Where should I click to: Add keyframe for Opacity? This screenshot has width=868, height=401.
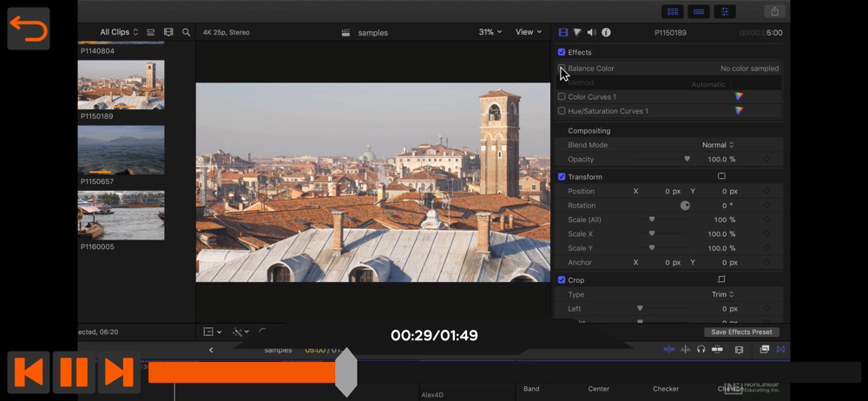click(766, 159)
